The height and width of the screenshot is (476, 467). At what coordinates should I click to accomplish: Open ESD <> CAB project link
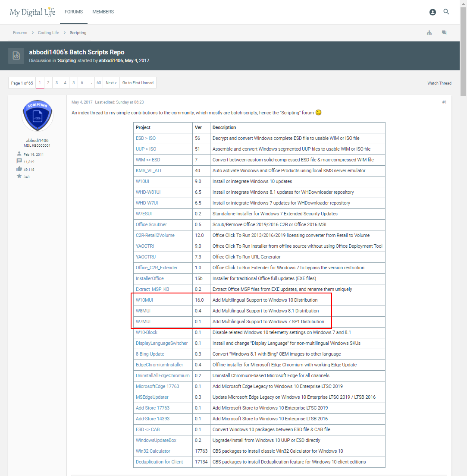click(x=147, y=429)
